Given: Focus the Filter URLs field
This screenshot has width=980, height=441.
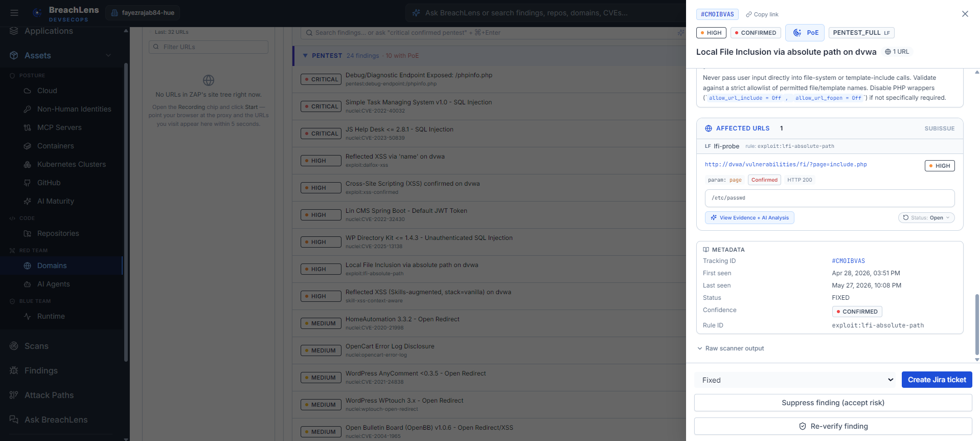Looking at the screenshot, I should 209,47.
